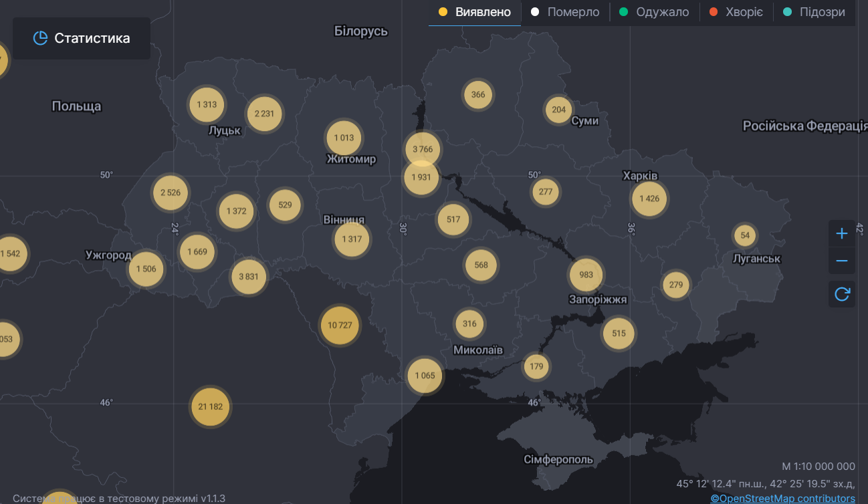This screenshot has height=504, width=868.
Task: Click the Білорусь country label
Action: (x=361, y=31)
